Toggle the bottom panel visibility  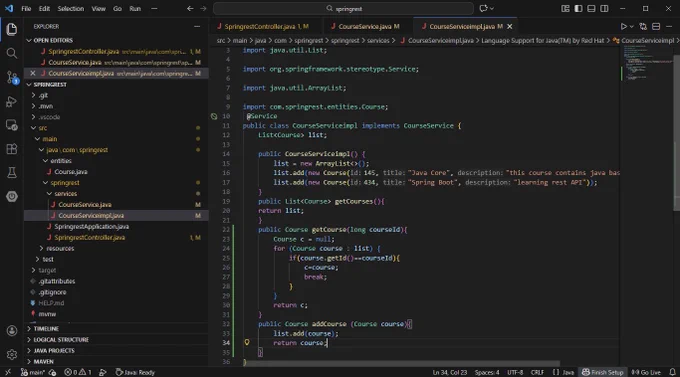pyautogui.click(x=591, y=8)
